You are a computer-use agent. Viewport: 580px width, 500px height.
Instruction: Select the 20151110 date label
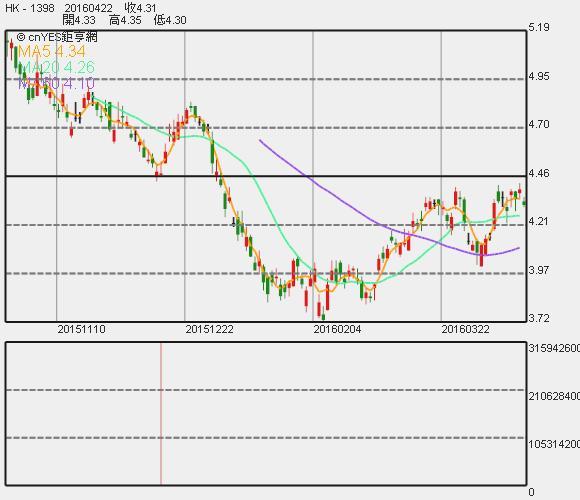(x=81, y=329)
